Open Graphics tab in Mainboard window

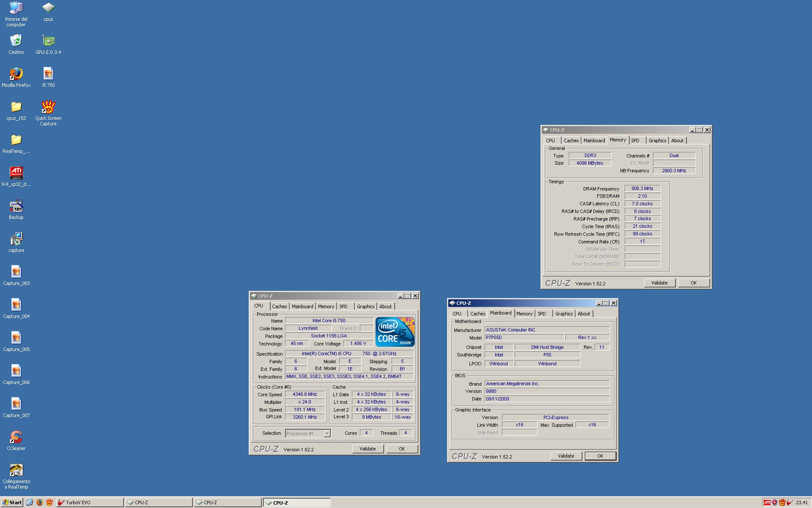click(x=564, y=314)
